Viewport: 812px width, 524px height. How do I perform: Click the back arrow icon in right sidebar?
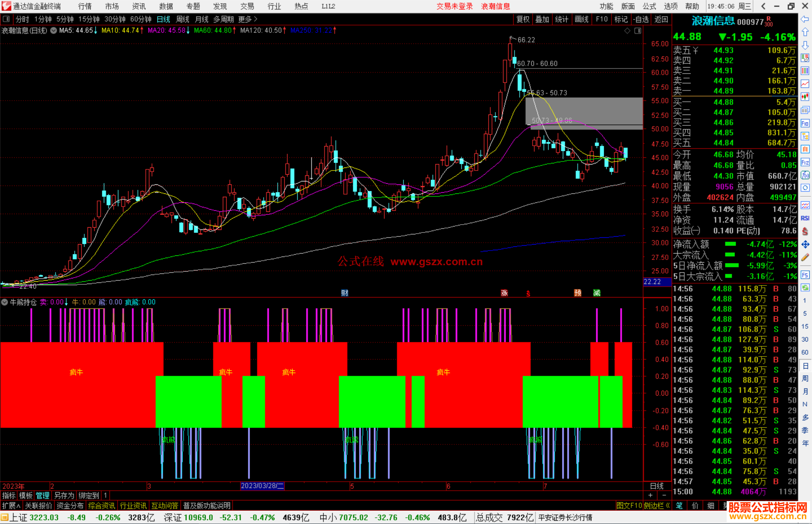click(805, 19)
